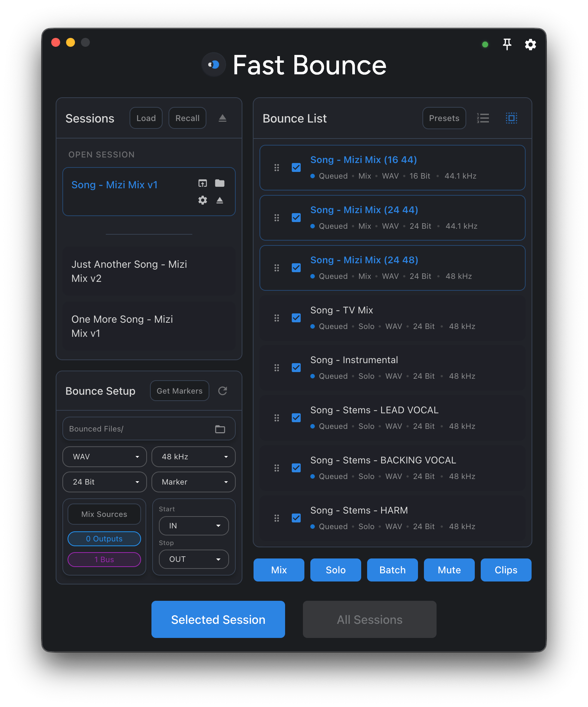Image resolution: width=588 pixels, height=707 pixels.
Task: Click the pin window icon
Action: [x=507, y=44]
